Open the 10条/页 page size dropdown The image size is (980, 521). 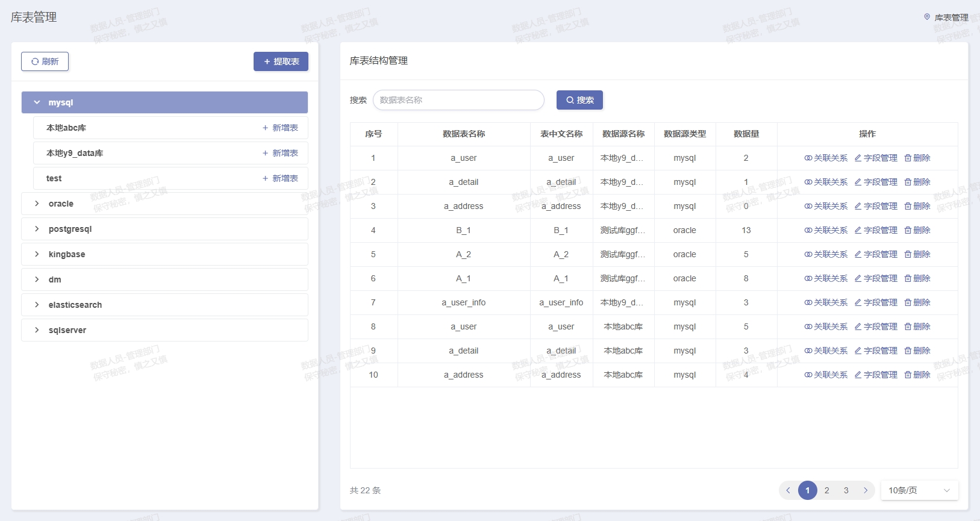919,490
